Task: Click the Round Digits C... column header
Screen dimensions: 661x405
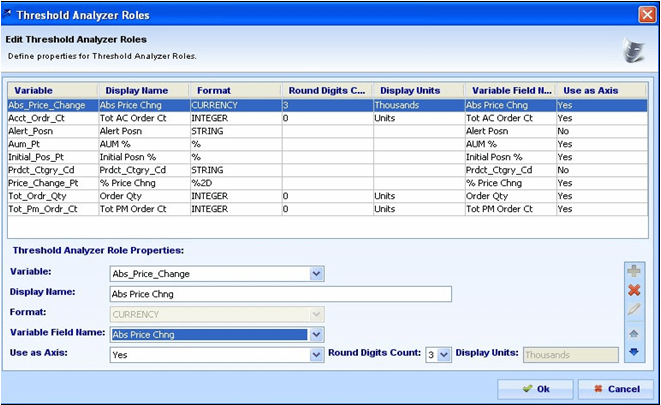Action: click(x=327, y=91)
